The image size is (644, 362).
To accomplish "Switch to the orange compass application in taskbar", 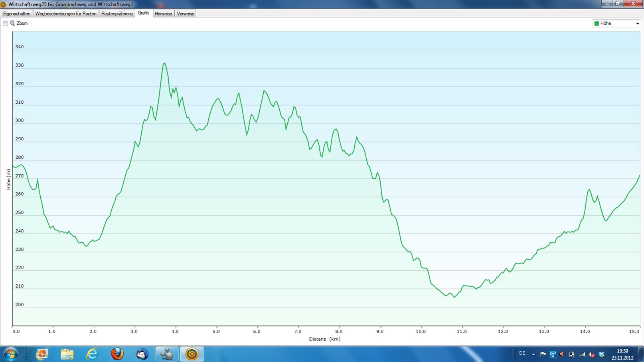I will (x=192, y=354).
